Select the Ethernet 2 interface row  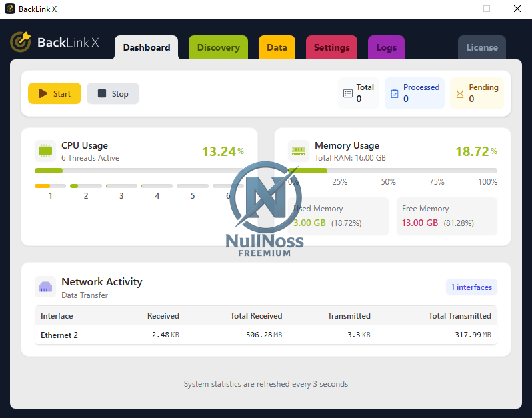coord(266,335)
